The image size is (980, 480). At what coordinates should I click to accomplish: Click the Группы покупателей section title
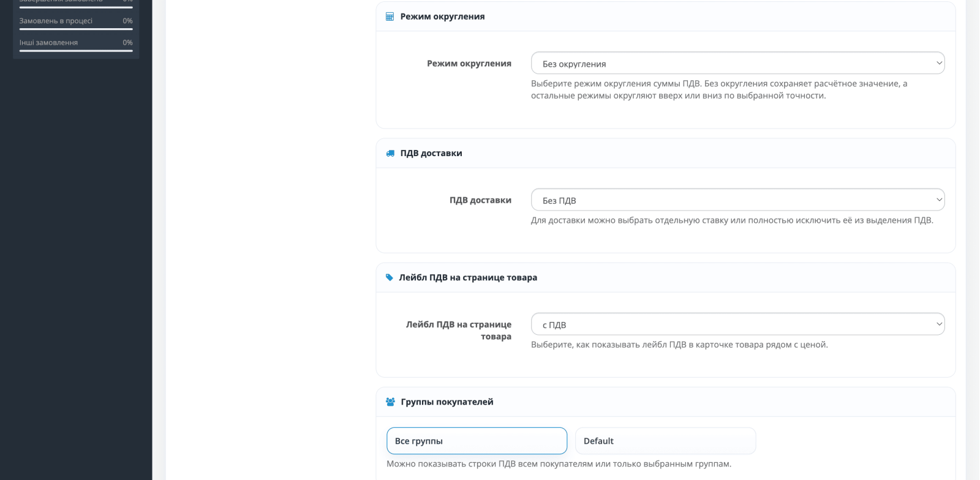[x=447, y=402]
